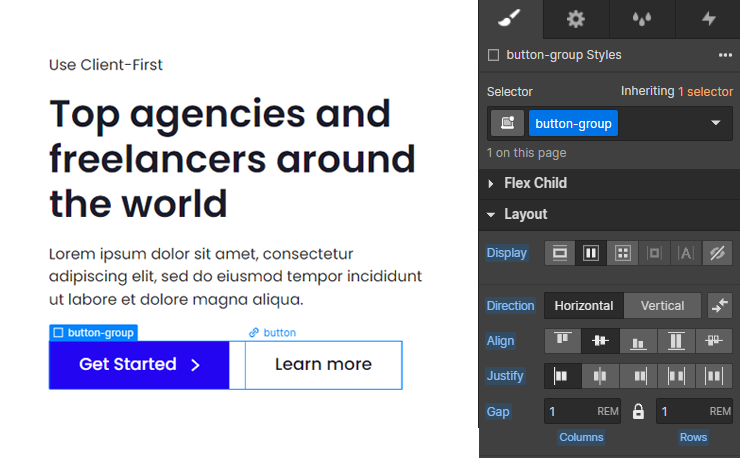Click the Columns label under gap
The image size is (740, 458).
click(x=581, y=437)
